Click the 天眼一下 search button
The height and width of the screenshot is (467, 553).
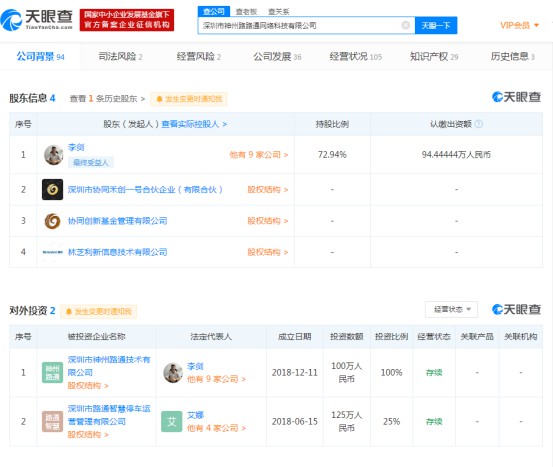tap(436, 25)
